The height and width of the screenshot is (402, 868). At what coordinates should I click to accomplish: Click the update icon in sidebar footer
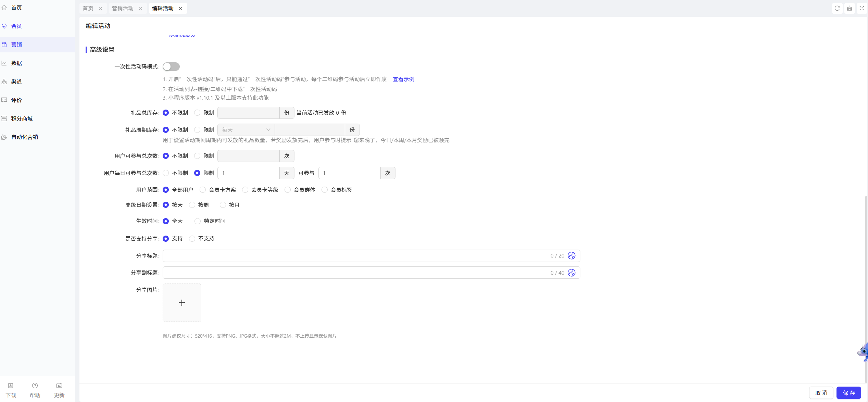pyautogui.click(x=59, y=386)
